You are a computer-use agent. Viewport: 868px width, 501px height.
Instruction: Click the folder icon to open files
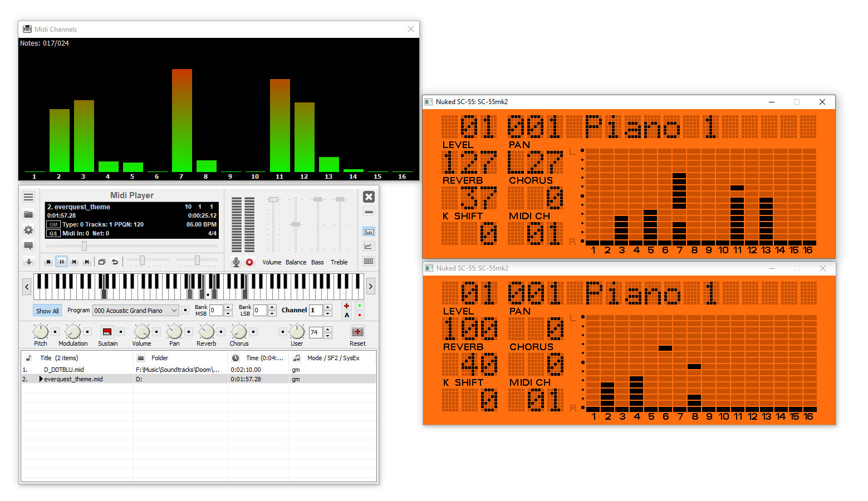coord(28,214)
